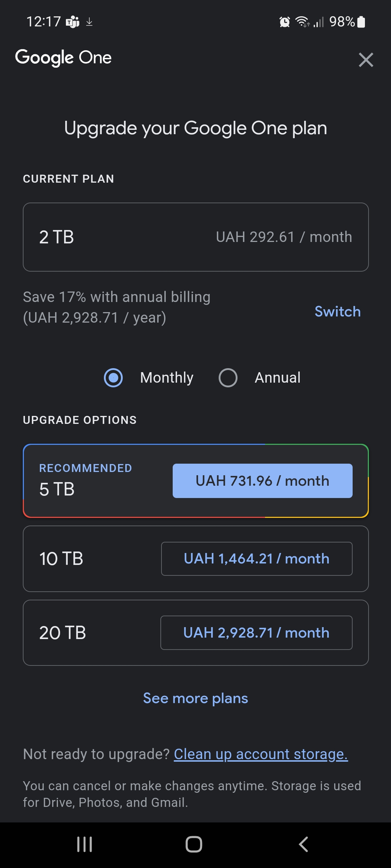Tap the Wi-Fi status icon
The height and width of the screenshot is (868, 391).
pos(302,22)
